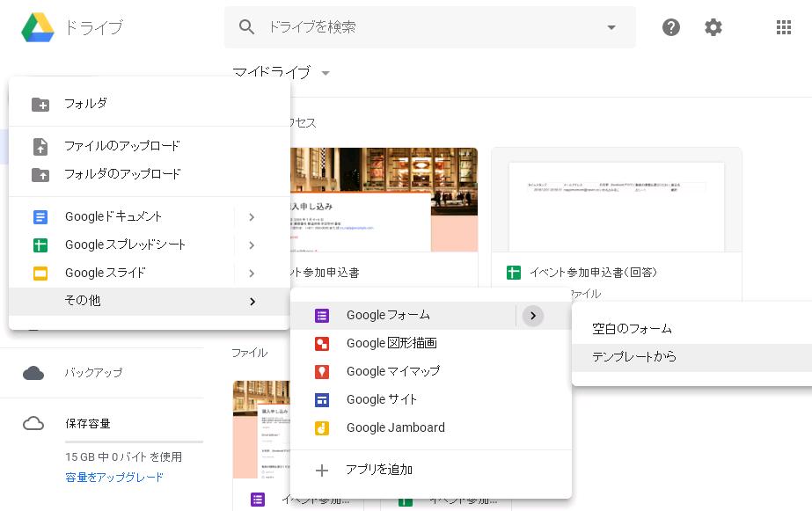Select フォルダ menu entry

(x=150, y=104)
